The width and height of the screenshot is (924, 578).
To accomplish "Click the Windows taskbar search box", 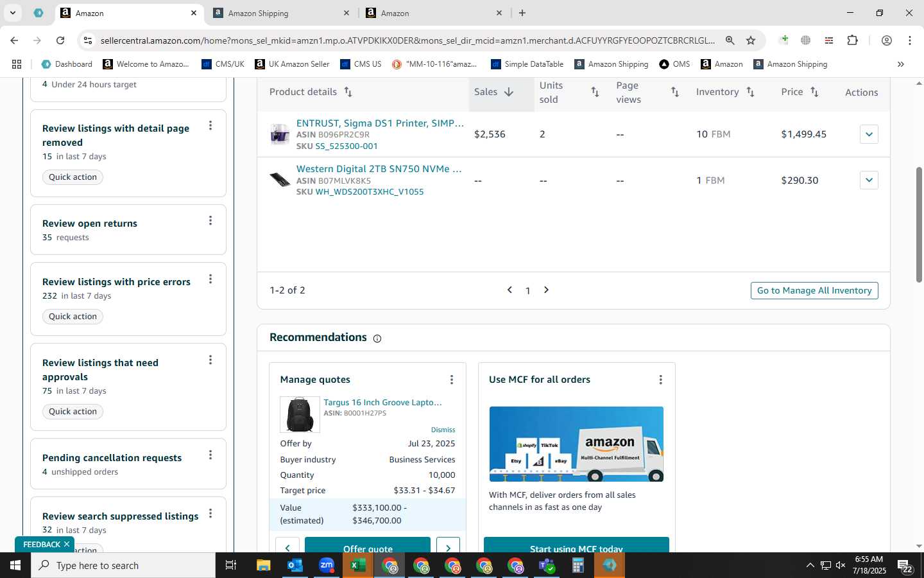I will (x=123, y=566).
